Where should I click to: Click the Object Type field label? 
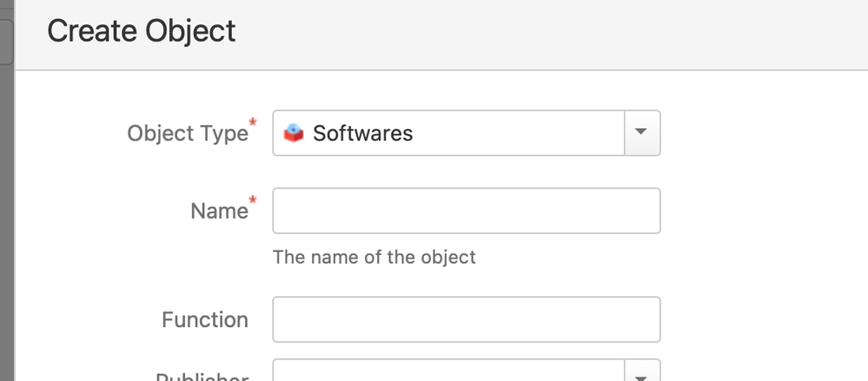pyautogui.click(x=188, y=134)
